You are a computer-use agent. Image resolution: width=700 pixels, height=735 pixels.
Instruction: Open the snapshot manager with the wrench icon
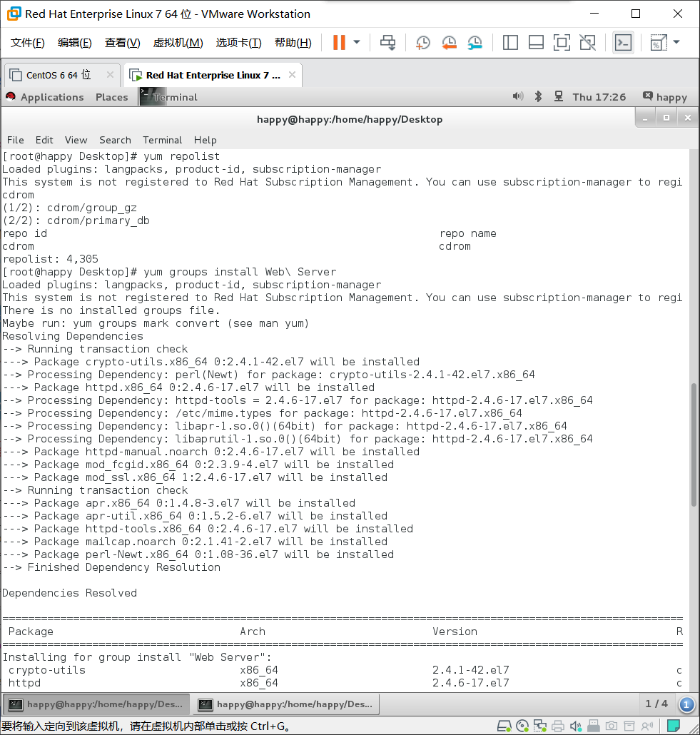tap(475, 43)
